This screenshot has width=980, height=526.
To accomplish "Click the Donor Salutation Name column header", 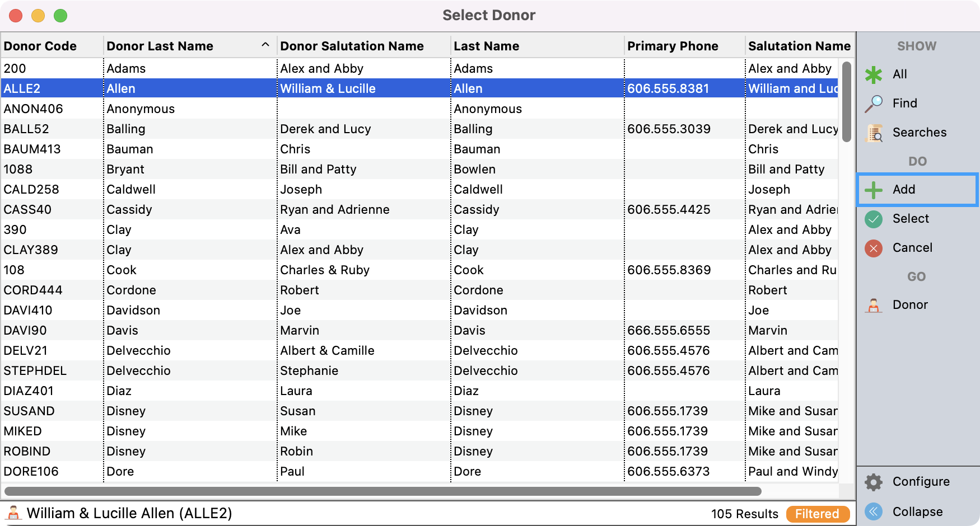I will coord(352,46).
